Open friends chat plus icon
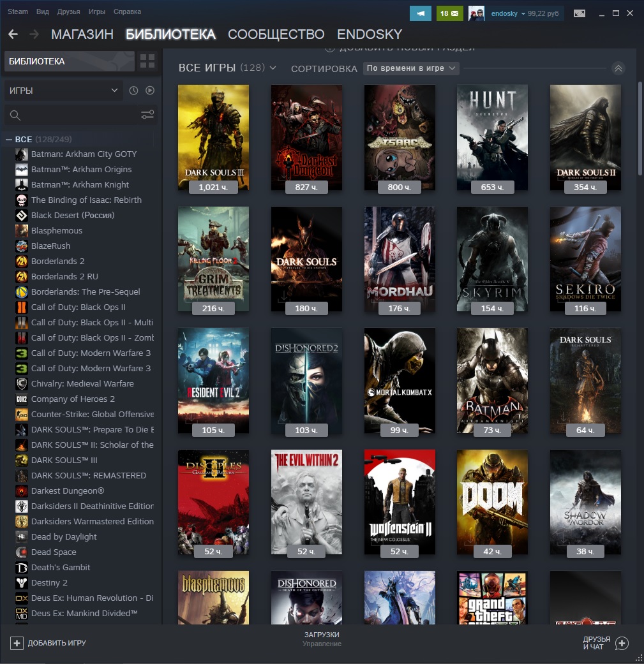 (x=622, y=643)
